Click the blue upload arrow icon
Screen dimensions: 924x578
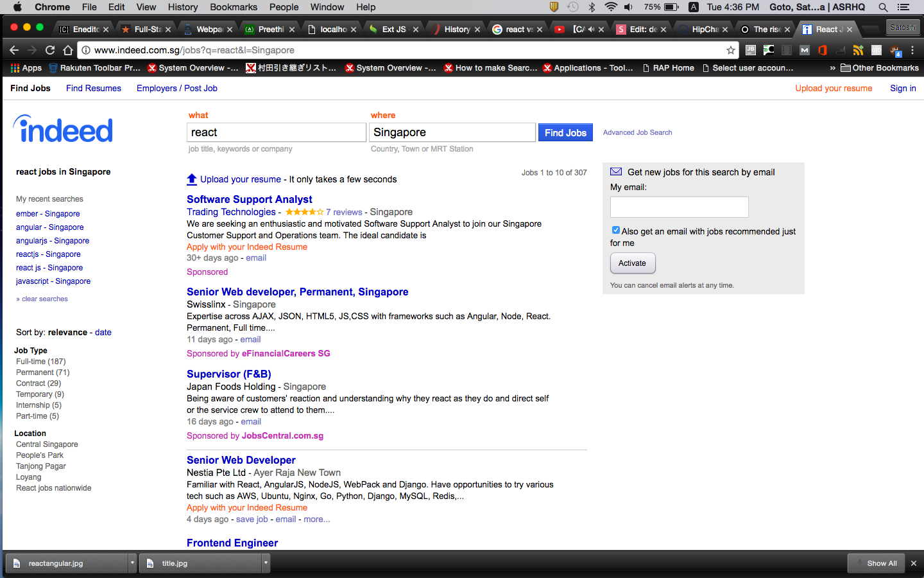[191, 179]
